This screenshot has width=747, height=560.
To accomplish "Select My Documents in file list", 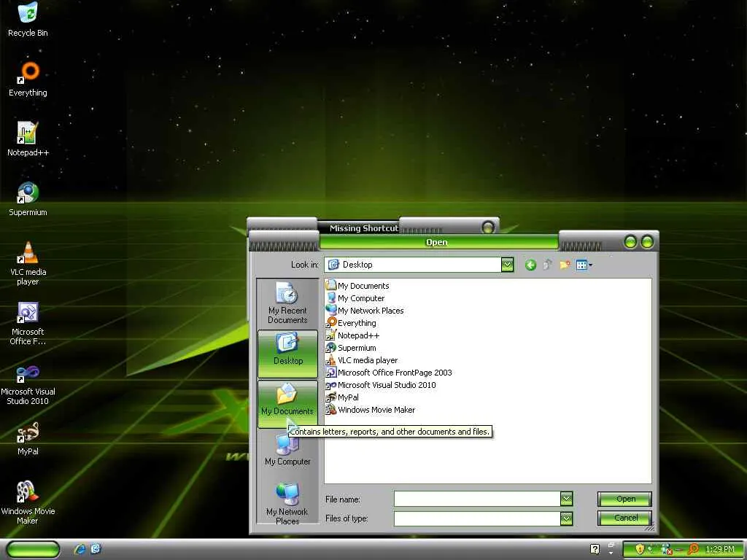I will click(x=357, y=286).
